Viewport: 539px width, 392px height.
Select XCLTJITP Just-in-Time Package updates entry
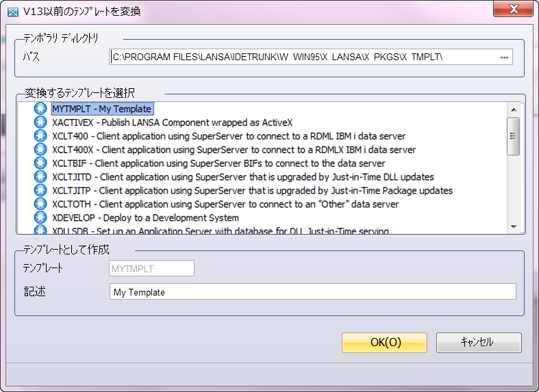point(252,190)
